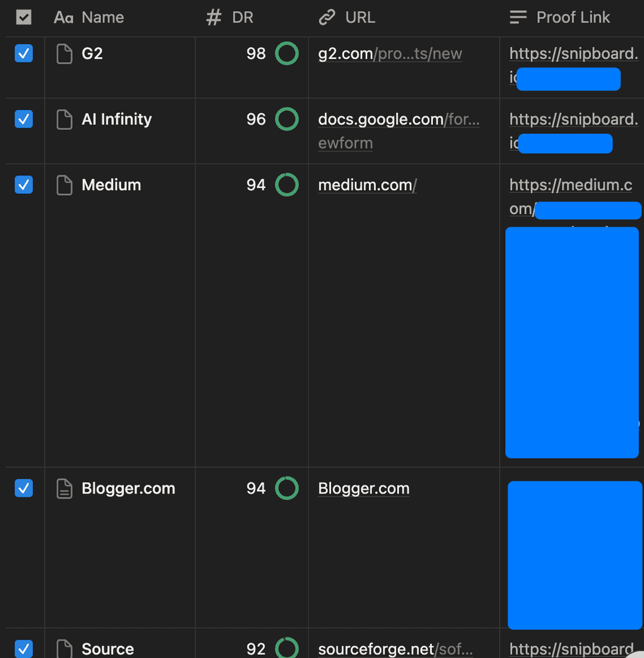
Task: Click the lines icon in Proof Link header
Action: coord(518,17)
